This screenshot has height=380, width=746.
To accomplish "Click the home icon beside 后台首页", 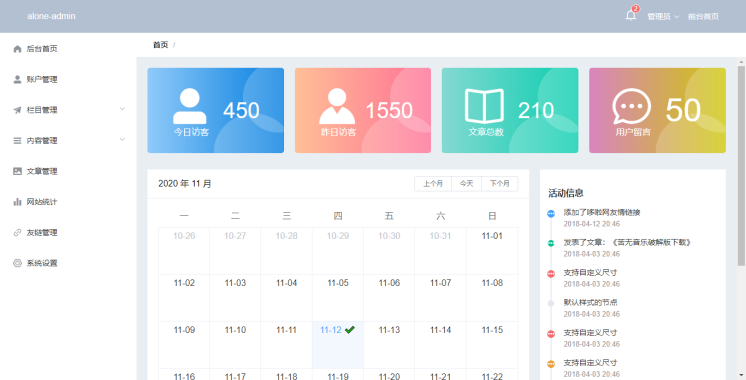I will (18, 49).
